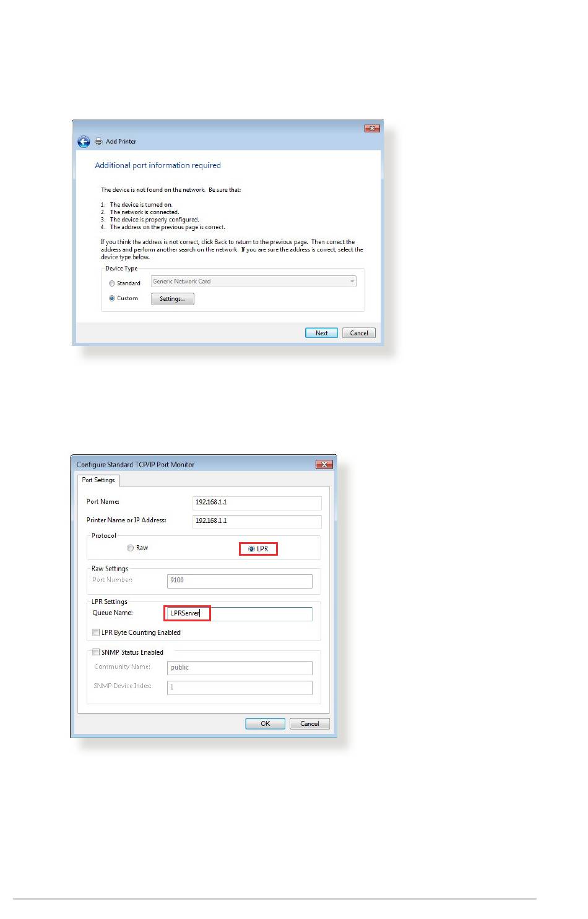This screenshot has width=588, height=919.
Task: Click Next in Add Printer wizard
Action: [x=321, y=333]
